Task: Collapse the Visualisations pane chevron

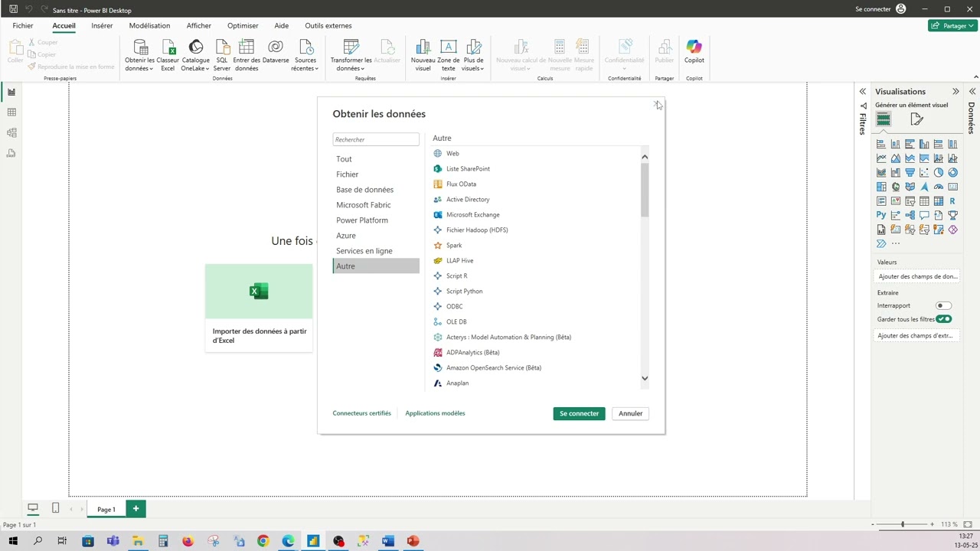Action: tap(955, 92)
